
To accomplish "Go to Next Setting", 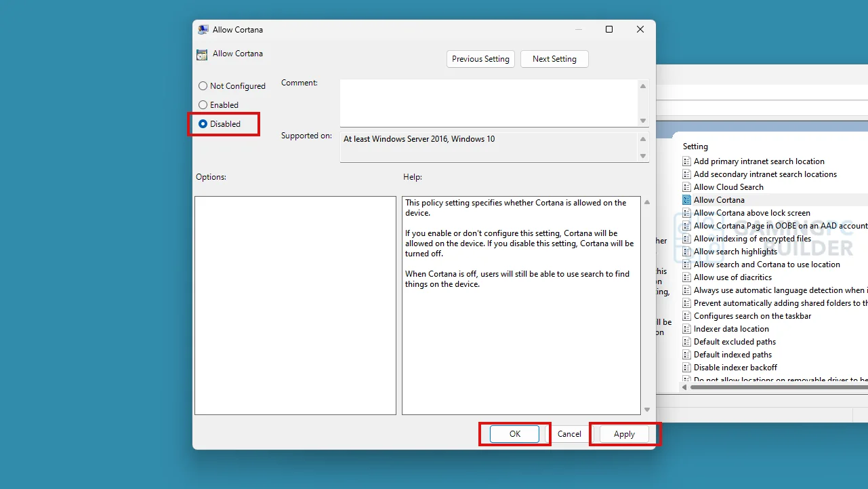I will [554, 59].
